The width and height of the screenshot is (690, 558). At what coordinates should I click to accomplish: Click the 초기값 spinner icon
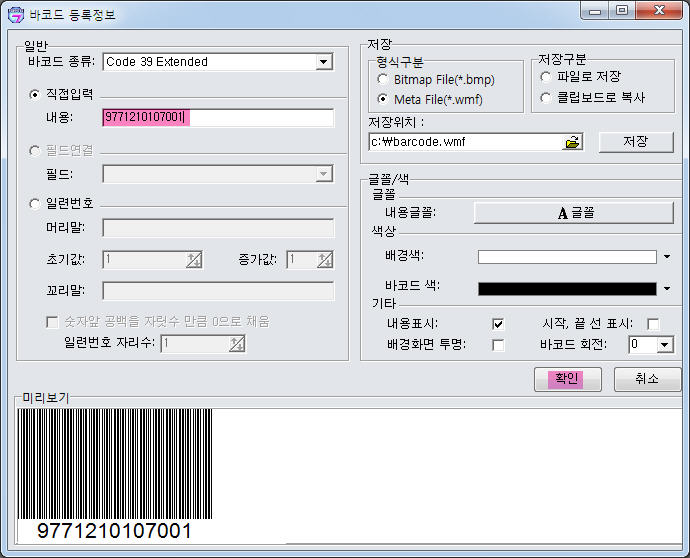click(194, 260)
